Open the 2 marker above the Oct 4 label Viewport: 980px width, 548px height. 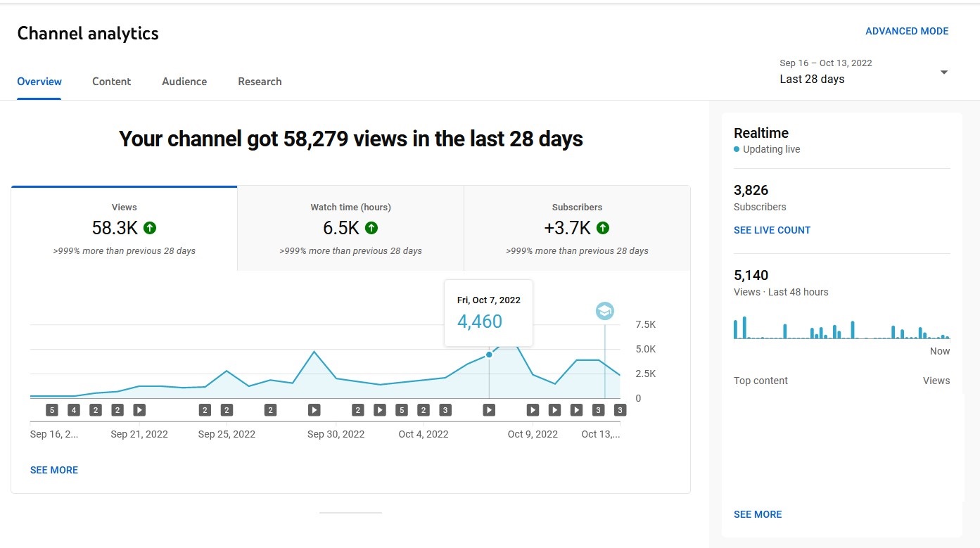[424, 410]
